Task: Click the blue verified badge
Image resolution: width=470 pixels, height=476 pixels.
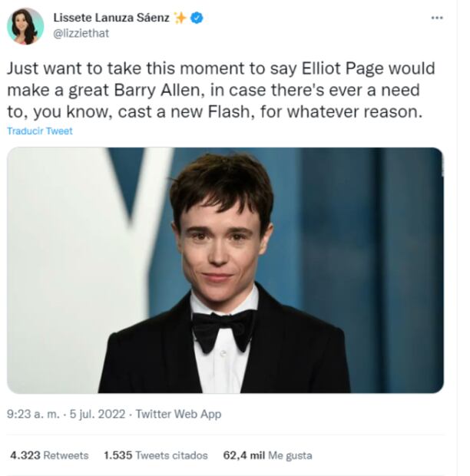Action: pyautogui.click(x=197, y=18)
